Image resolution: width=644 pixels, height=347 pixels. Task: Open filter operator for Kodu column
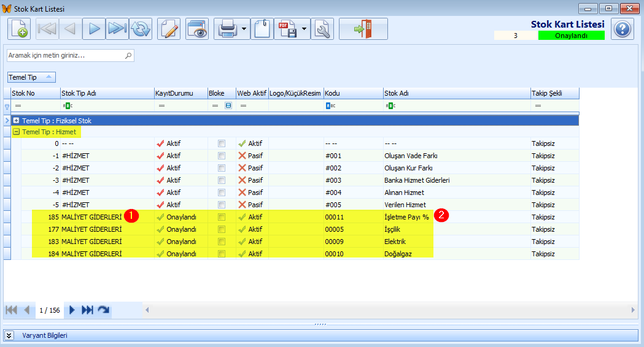(331, 106)
